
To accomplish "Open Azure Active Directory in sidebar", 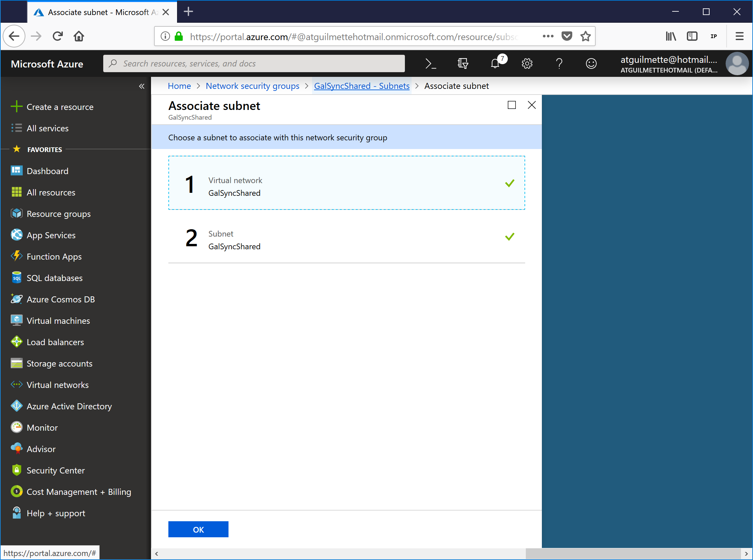I will (x=69, y=406).
